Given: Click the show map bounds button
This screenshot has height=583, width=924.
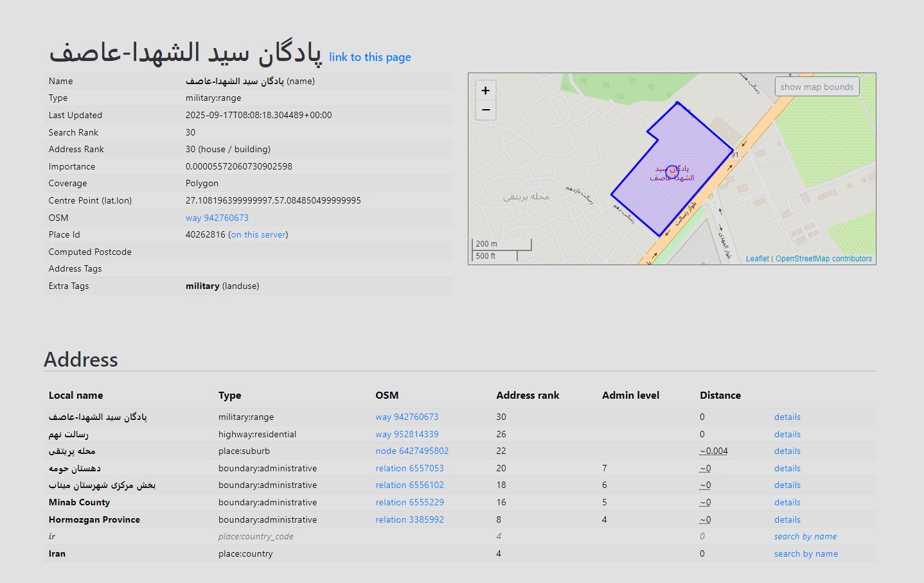Looking at the screenshot, I should 817,87.
